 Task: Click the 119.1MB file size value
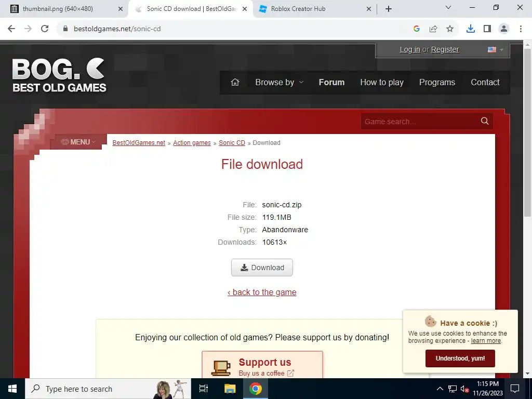[x=276, y=217]
